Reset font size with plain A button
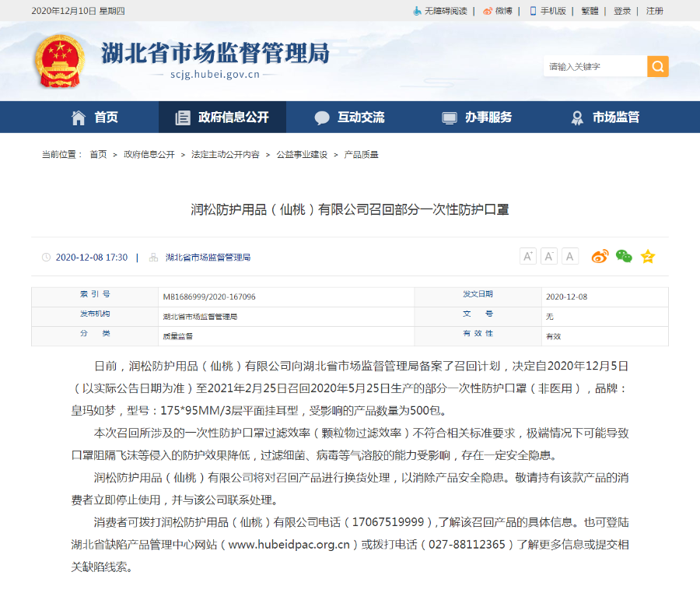Screen dimensions: 700x600 (570, 257)
